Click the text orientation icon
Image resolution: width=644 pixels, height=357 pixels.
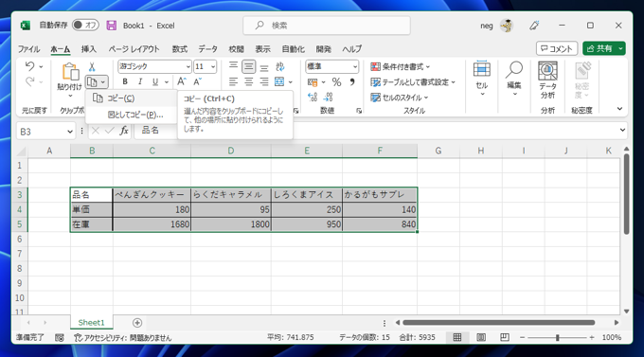click(280, 66)
